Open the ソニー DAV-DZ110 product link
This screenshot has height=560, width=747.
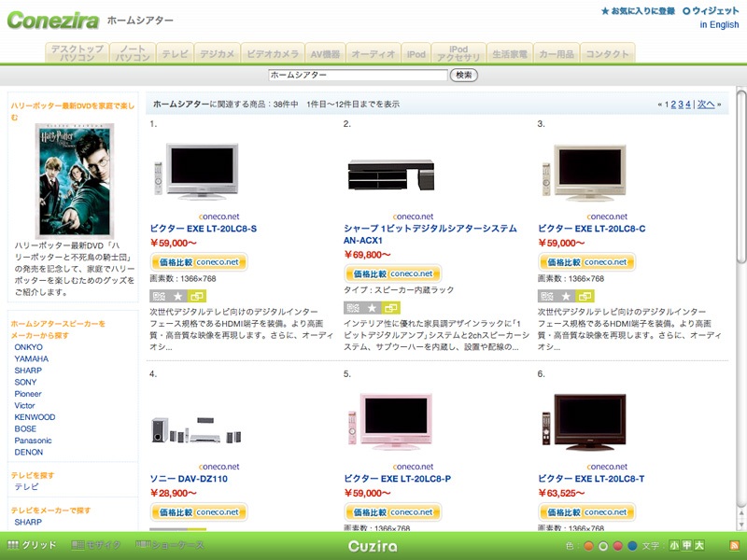189,479
